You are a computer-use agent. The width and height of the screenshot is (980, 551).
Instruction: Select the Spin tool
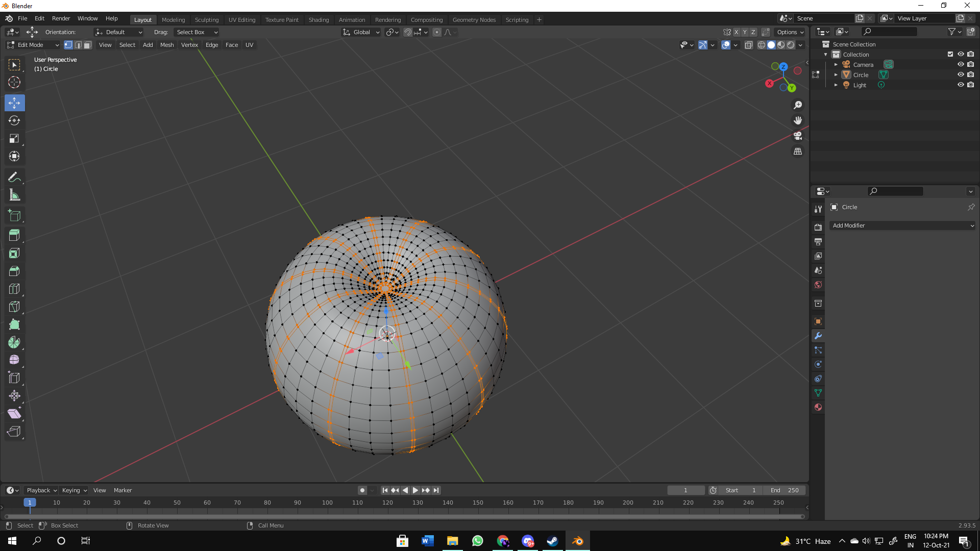tap(14, 342)
